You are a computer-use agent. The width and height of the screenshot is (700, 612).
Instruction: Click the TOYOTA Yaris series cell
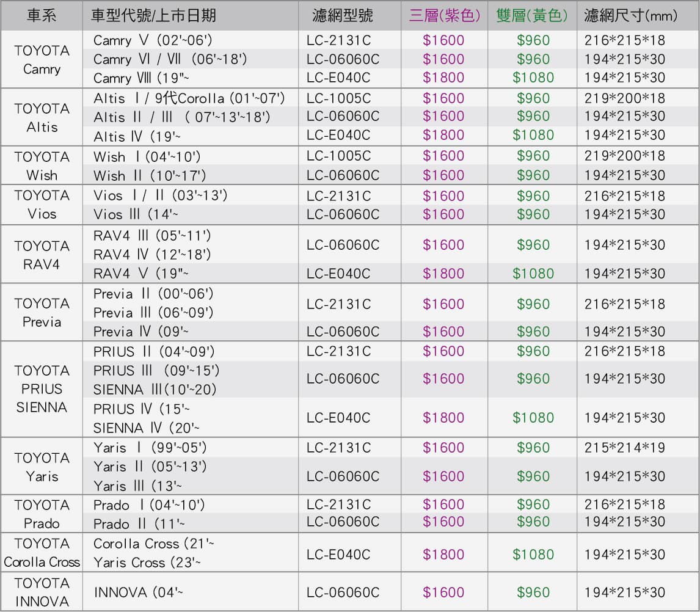tap(42, 467)
